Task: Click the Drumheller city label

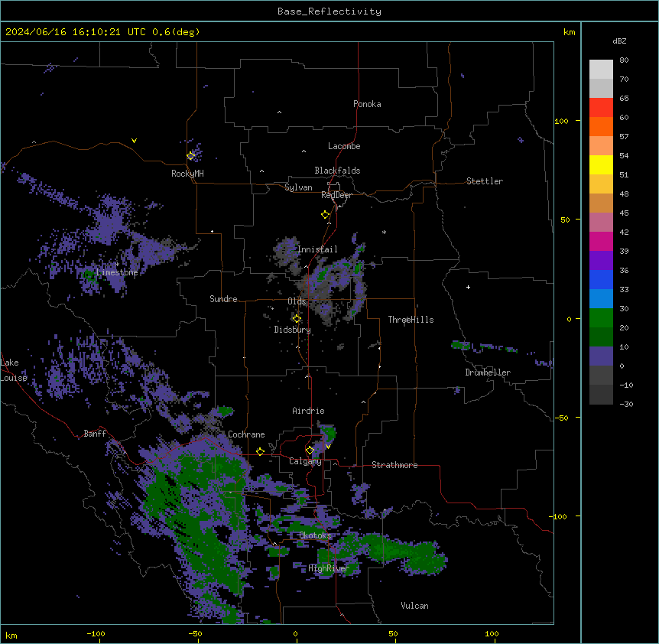Action: (488, 372)
